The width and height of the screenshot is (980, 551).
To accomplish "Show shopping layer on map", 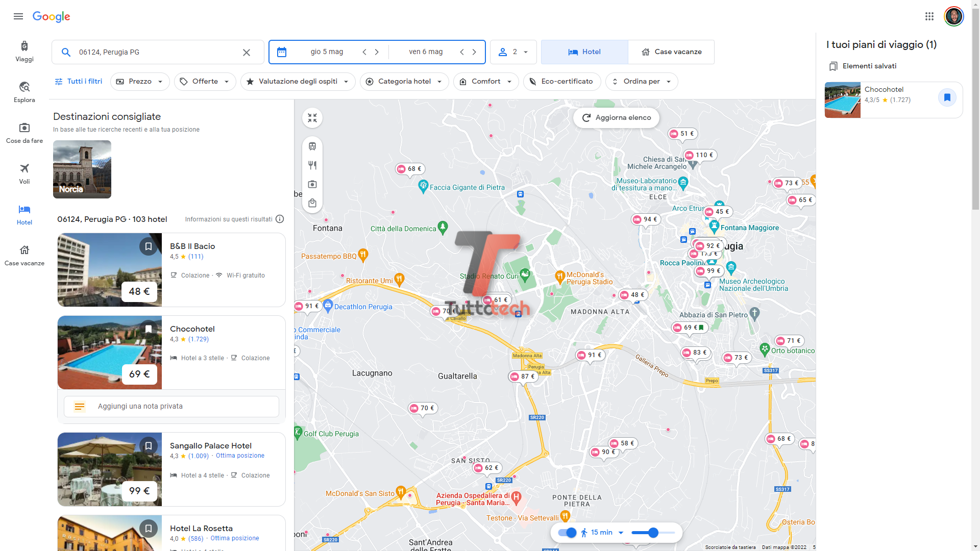I will click(312, 203).
